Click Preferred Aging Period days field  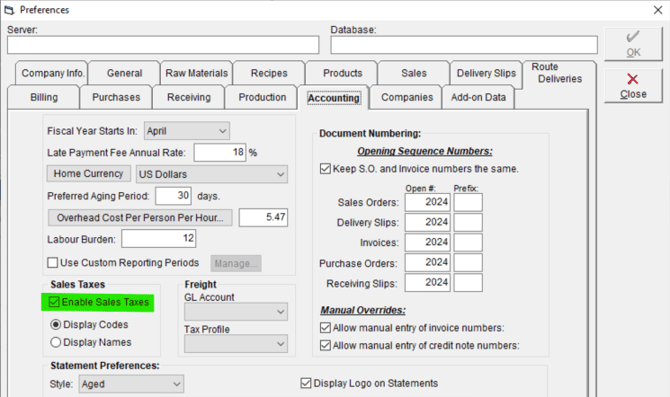click(x=173, y=196)
